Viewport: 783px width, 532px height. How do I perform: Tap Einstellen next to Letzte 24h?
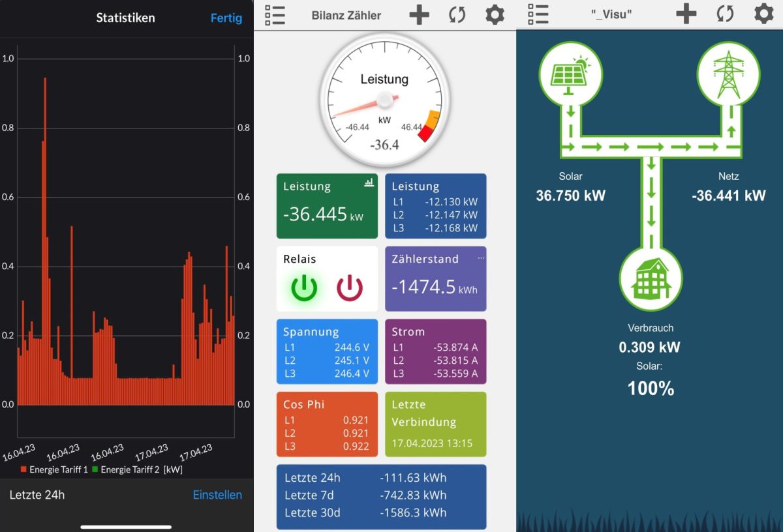(217, 495)
